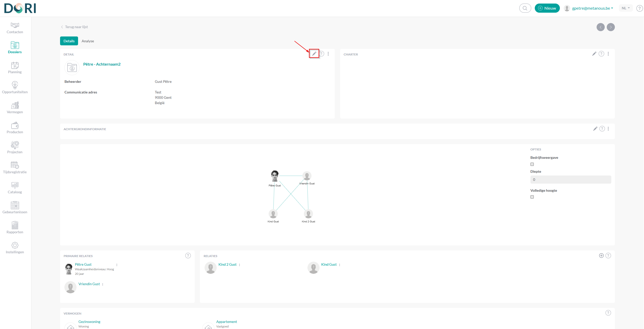
Task: Add a relation with plus icon in Relaties
Action: (x=601, y=256)
